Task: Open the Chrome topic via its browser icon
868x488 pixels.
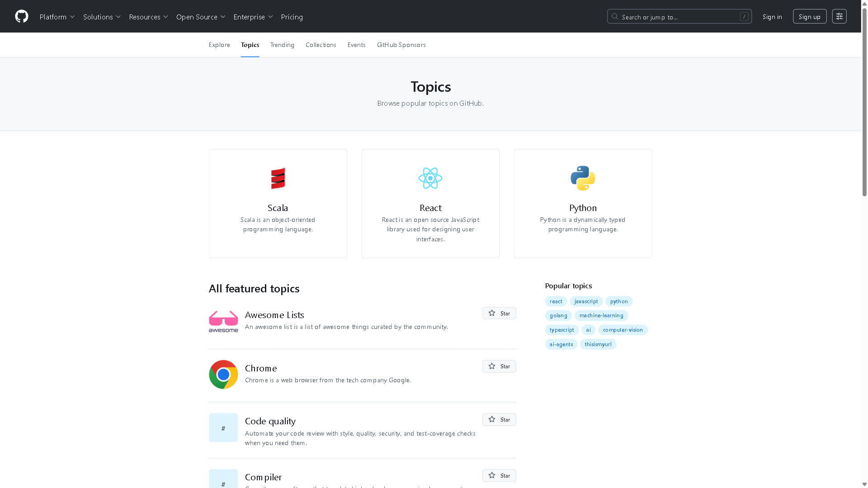Action: point(223,374)
